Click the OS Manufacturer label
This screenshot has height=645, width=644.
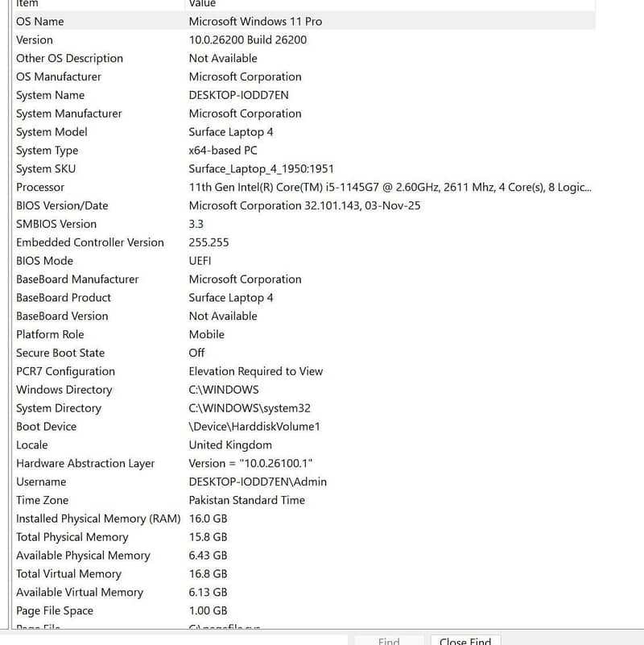click(x=59, y=77)
